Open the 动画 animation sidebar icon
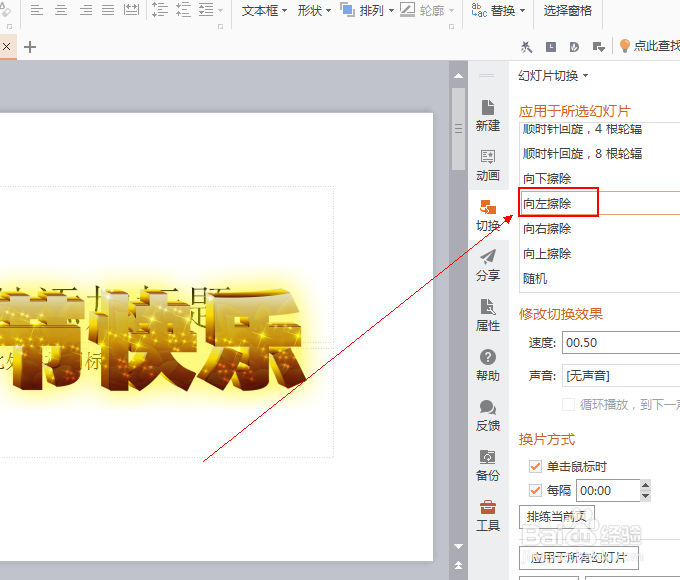This screenshot has height=580, width=680. pyautogui.click(x=488, y=166)
